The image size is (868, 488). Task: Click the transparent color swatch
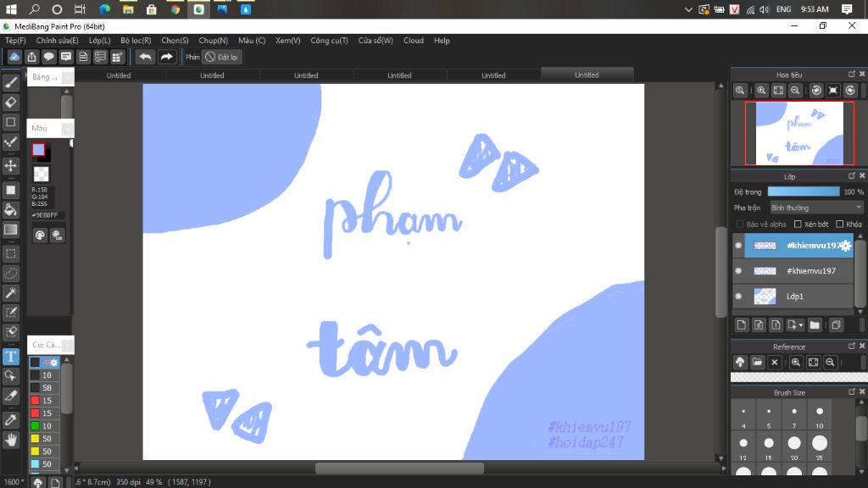pos(41,175)
